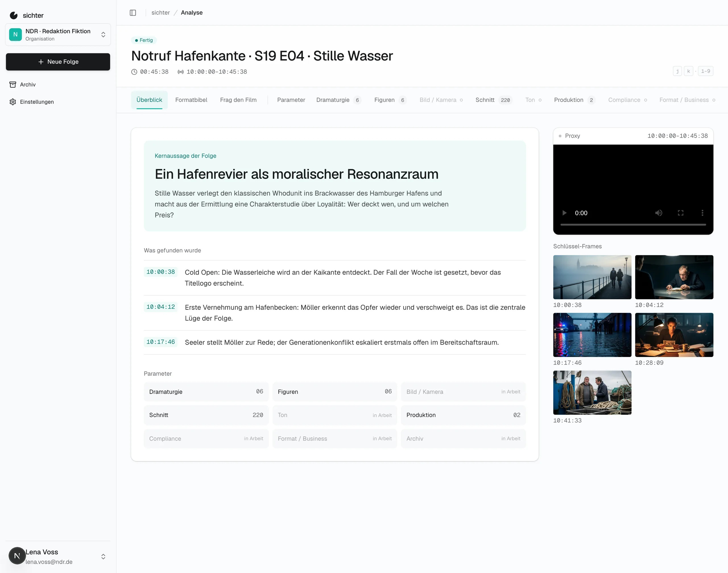
Task: Create a new episode with Neue Folge
Action: click(58, 62)
